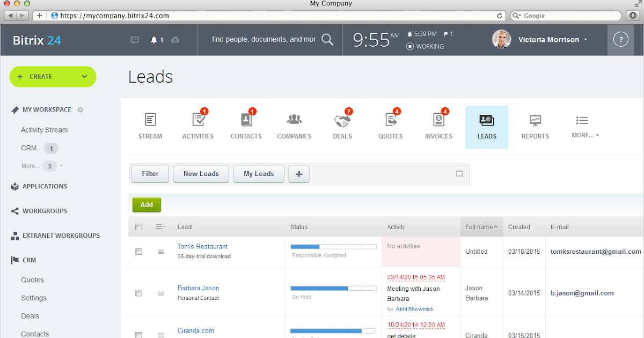Viewport: 644px width, 338px height.
Task: Open the CRM Stream section
Action: click(x=150, y=127)
